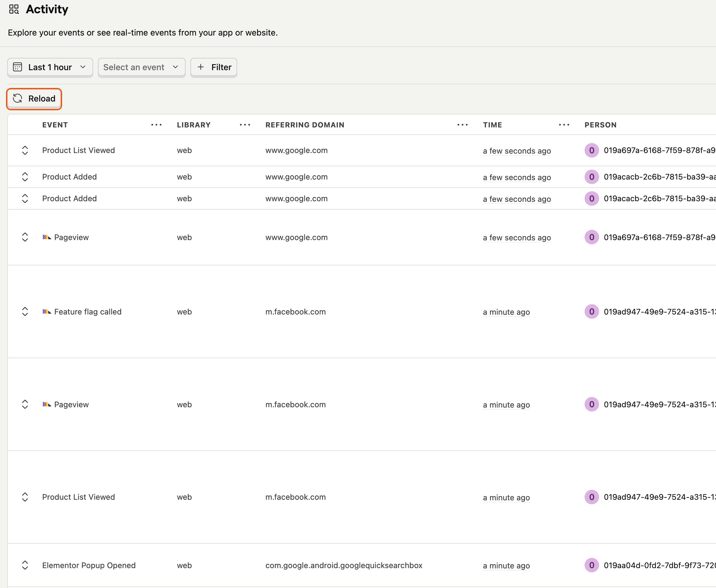Click the first m.facebook.com Pageview event name
The height and width of the screenshot is (588, 716).
coord(71,405)
